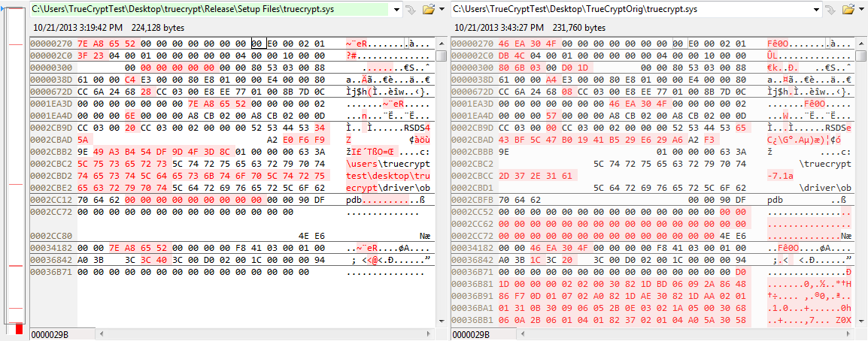Expand the right file path history dropdown
Image resolution: width=868 pixels, height=341 pixels.
click(x=816, y=10)
